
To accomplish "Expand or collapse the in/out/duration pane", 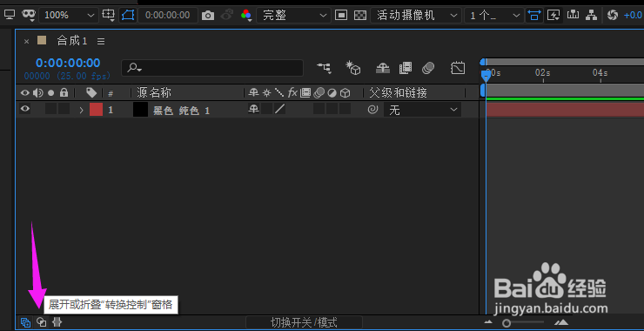I will (57, 322).
